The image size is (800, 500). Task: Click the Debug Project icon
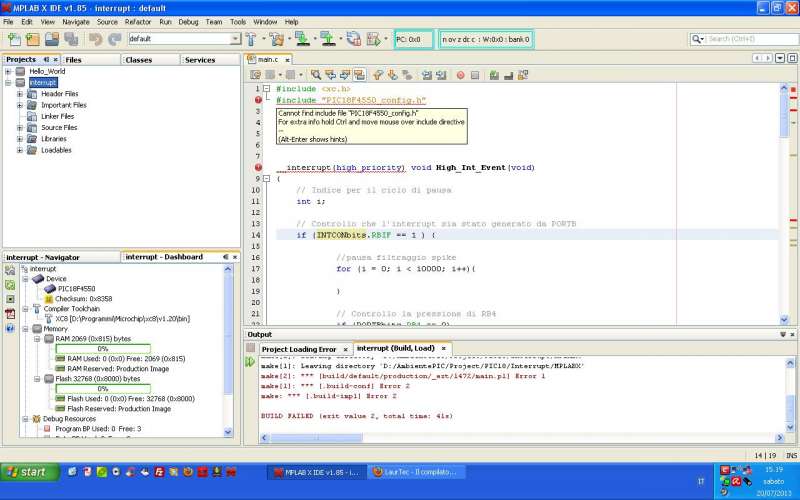click(373, 39)
